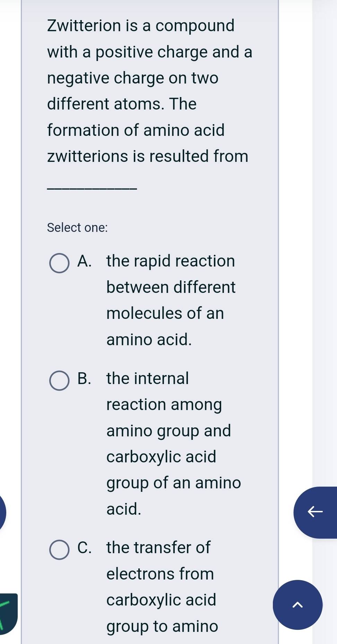Choose radio button for option B

click(x=59, y=381)
